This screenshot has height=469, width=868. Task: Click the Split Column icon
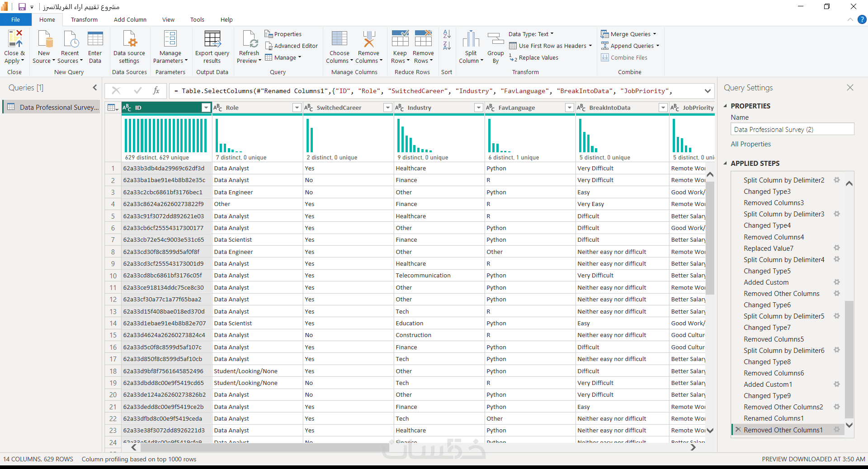pos(471,40)
